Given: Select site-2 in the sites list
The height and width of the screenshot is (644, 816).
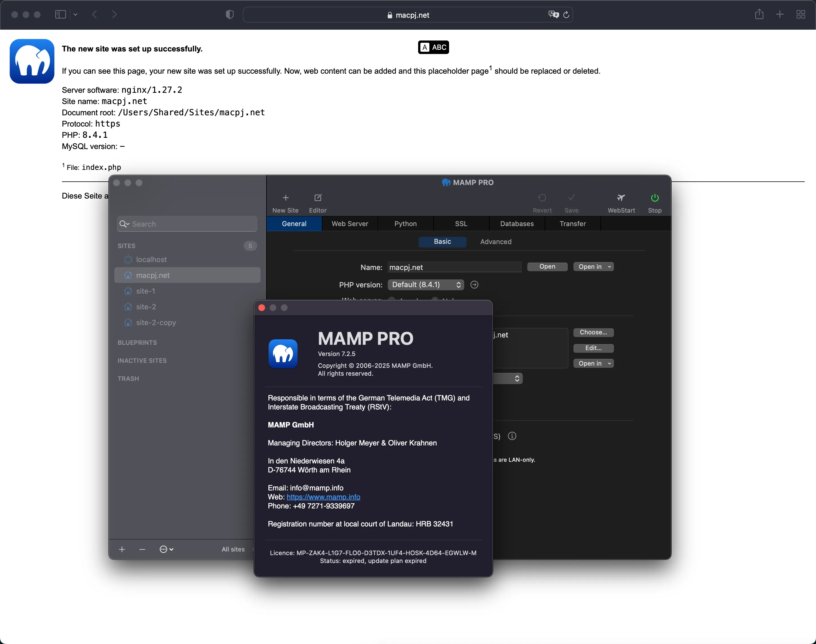Looking at the screenshot, I should [x=187, y=307].
